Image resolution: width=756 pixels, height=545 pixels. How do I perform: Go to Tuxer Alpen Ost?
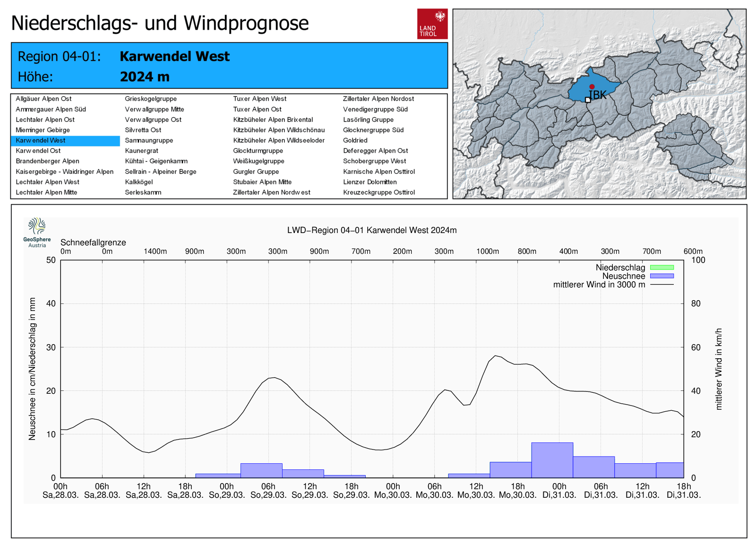click(x=257, y=109)
